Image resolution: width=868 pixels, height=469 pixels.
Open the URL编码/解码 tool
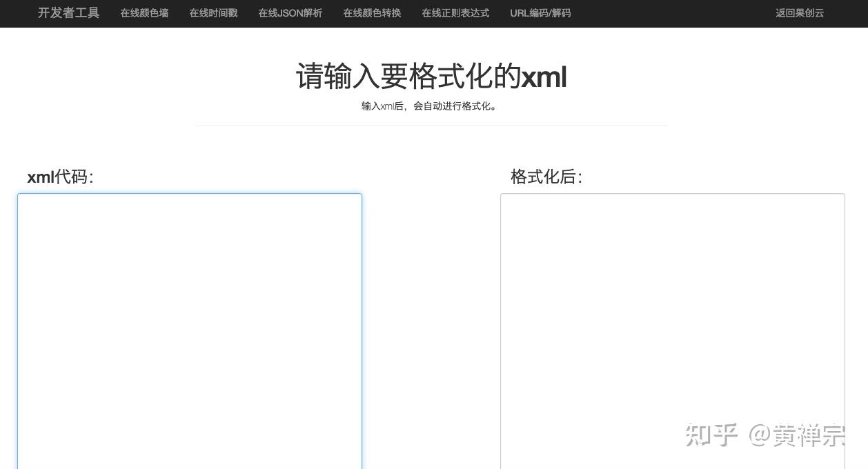[x=540, y=13]
